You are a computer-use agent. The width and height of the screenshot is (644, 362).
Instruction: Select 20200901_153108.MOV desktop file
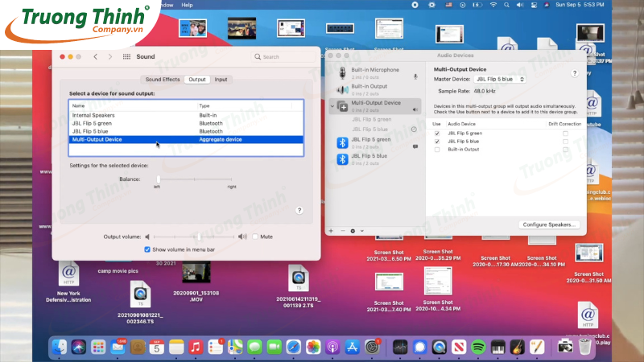pos(196,281)
